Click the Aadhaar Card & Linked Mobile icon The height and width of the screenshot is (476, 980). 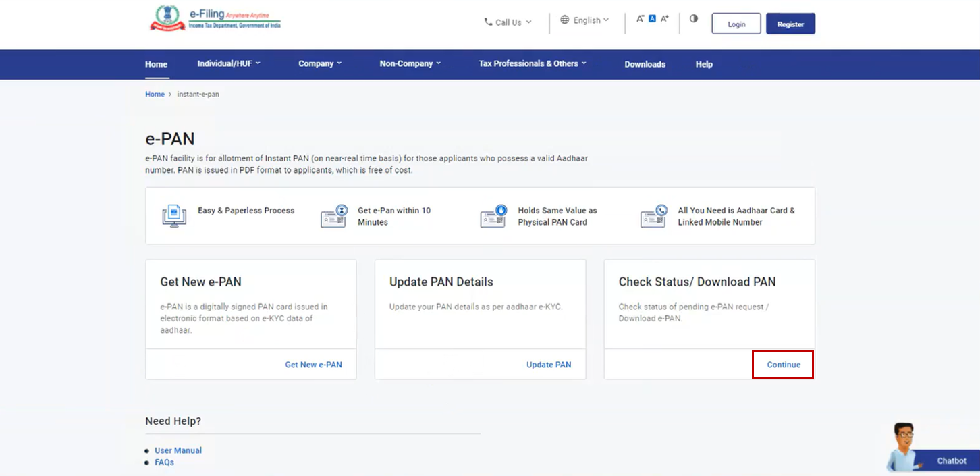pos(653,216)
